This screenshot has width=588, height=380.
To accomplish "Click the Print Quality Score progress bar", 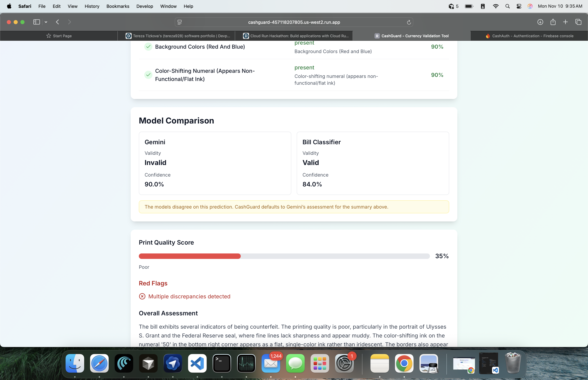I will tap(284, 256).
